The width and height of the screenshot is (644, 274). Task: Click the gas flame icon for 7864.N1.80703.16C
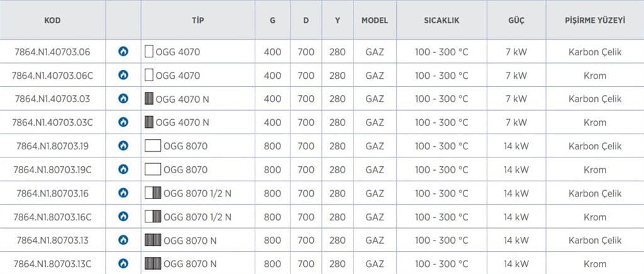tap(123, 217)
